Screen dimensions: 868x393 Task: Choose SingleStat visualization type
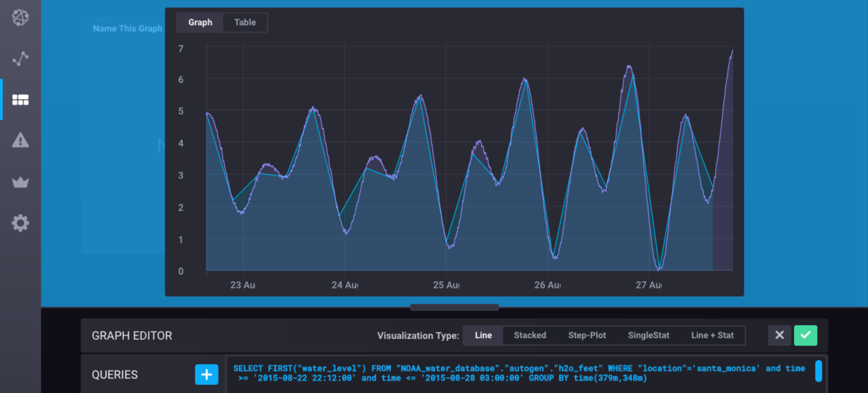coord(648,335)
